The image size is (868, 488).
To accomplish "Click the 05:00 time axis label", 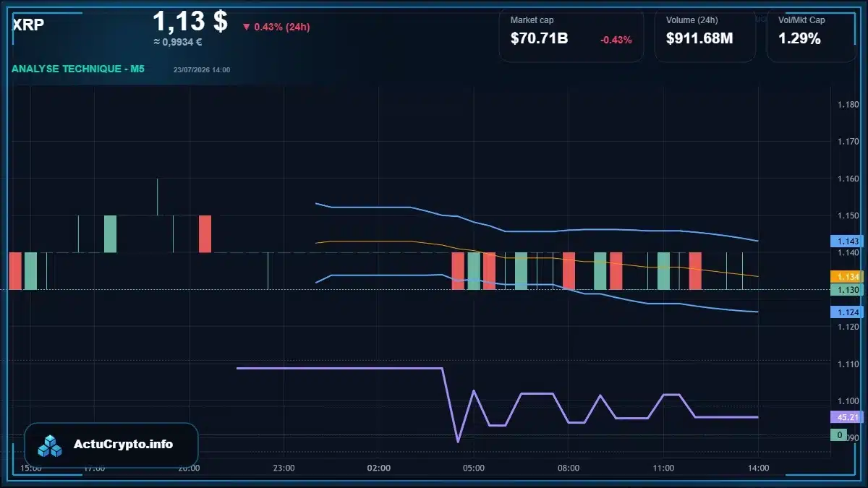I will pos(474,468).
